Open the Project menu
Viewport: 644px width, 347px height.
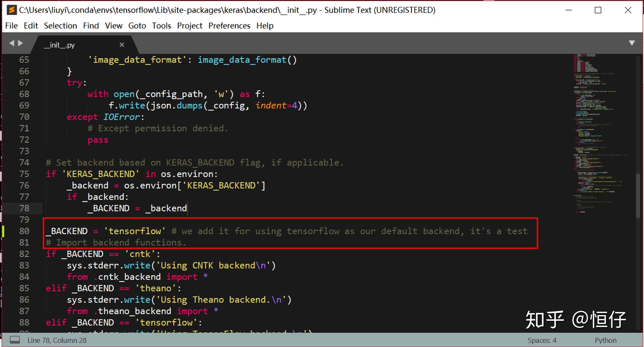pyautogui.click(x=189, y=26)
